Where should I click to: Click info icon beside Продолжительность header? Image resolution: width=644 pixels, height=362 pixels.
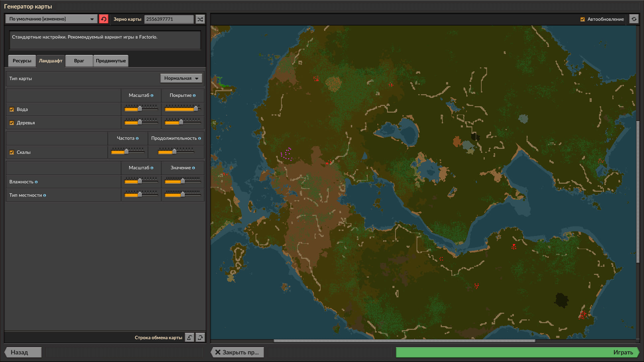tap(200, 138)
